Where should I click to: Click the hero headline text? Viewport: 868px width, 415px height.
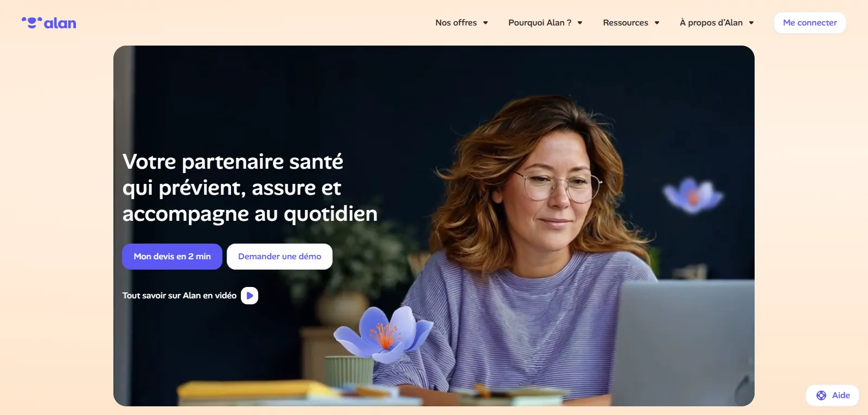click(x=250, y=188)
